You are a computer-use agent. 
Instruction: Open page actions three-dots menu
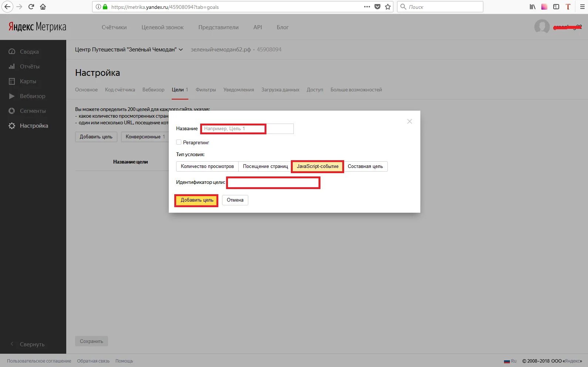pos(367,7)
